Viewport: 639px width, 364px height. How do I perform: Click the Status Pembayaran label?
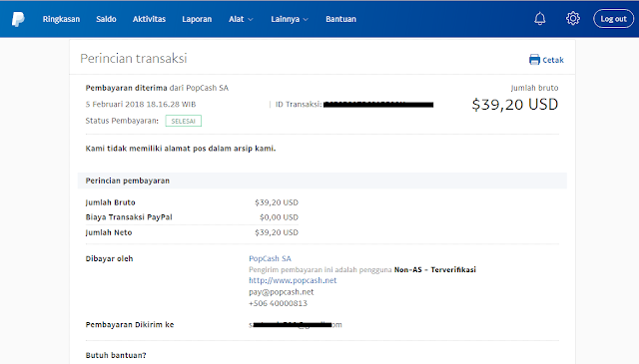[x=122, y=121]
